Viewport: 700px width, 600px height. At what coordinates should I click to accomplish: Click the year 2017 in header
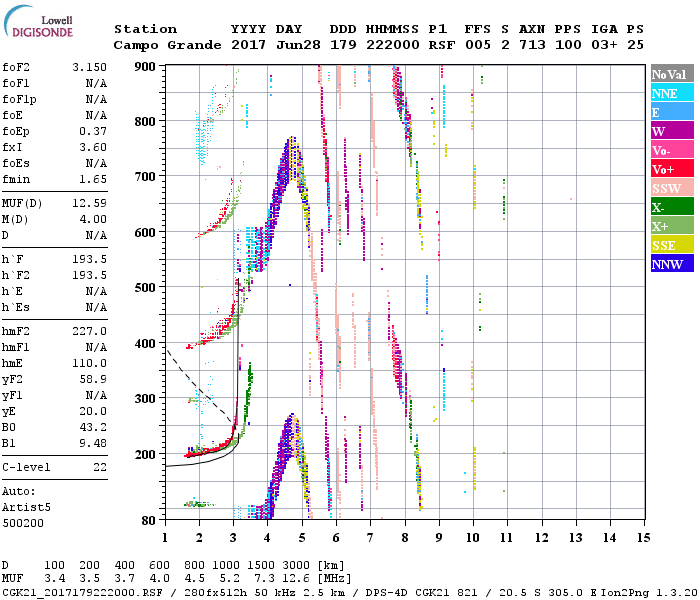tap(248, 45)
